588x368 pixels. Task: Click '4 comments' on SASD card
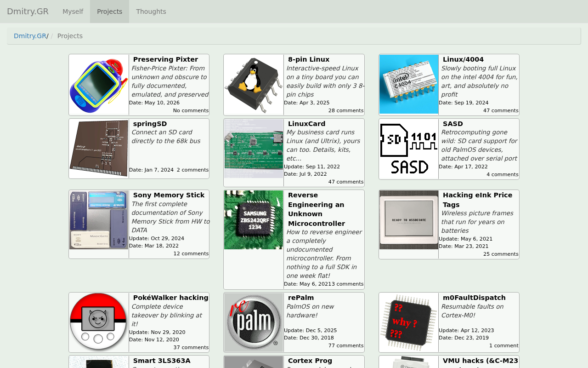tap(503, 174)
